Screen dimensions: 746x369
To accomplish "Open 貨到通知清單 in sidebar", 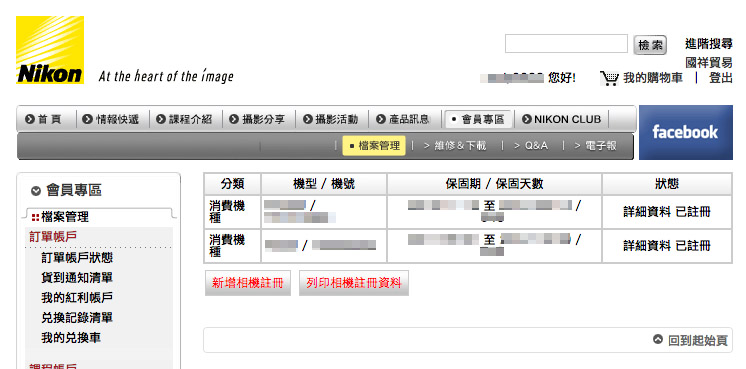I will 77,278.
